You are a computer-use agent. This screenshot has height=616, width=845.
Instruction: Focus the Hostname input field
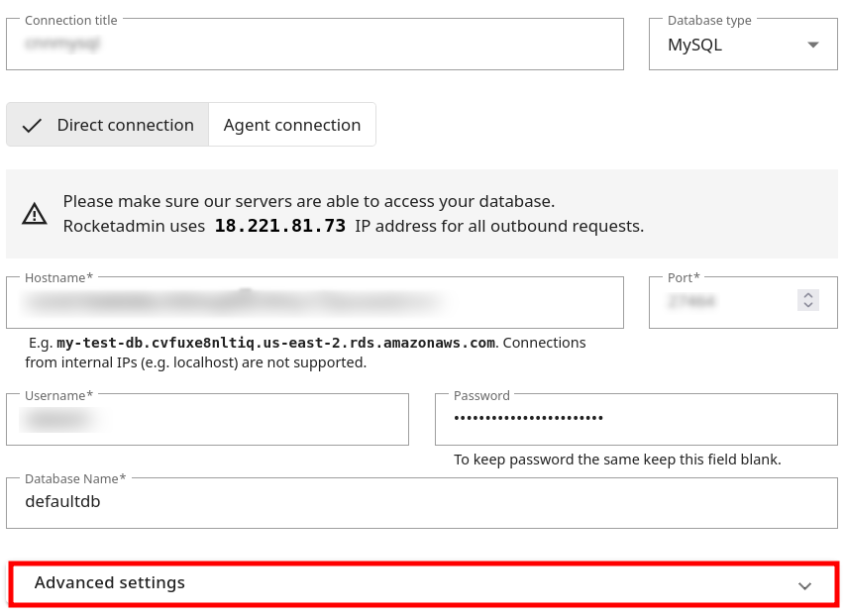314,301
